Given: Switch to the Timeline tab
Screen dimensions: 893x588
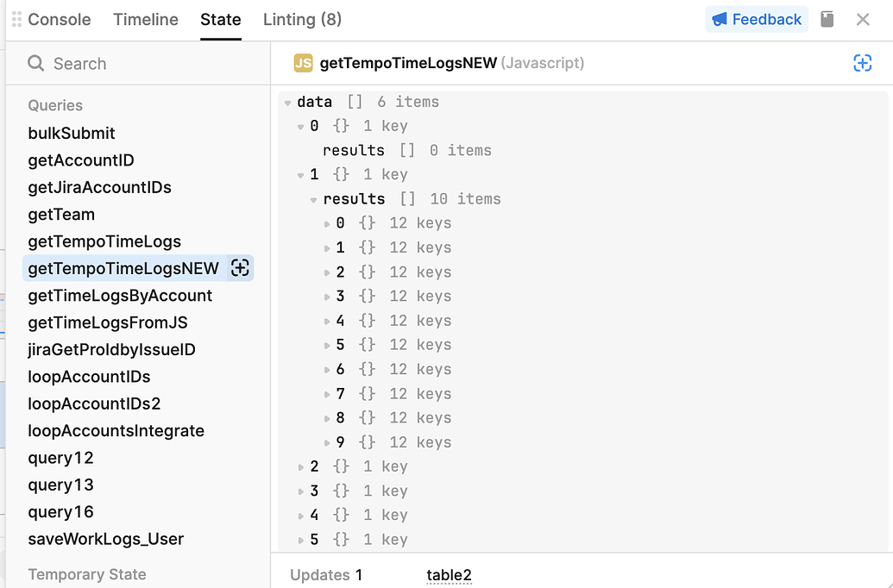Looking at the screenshot, I should (x=146, y=19).
